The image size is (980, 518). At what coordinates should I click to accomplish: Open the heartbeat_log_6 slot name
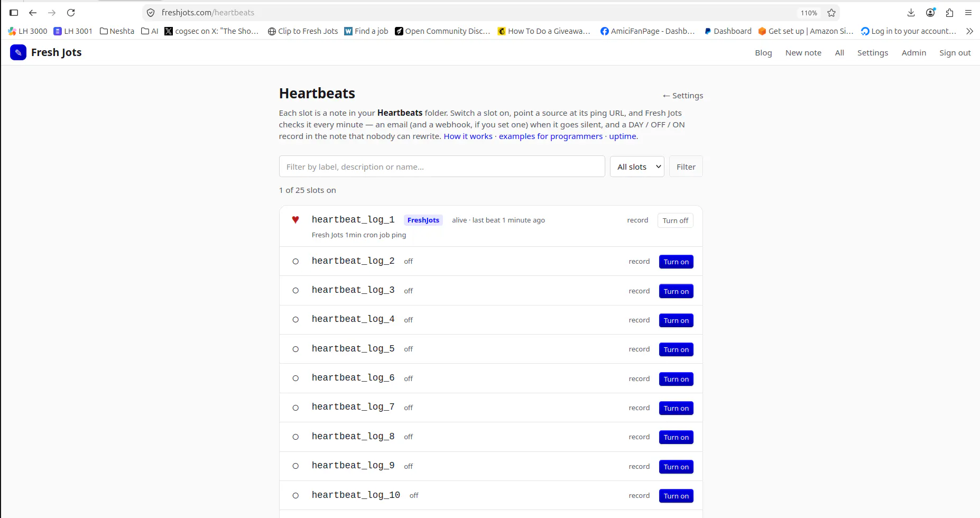coord(353,378)
